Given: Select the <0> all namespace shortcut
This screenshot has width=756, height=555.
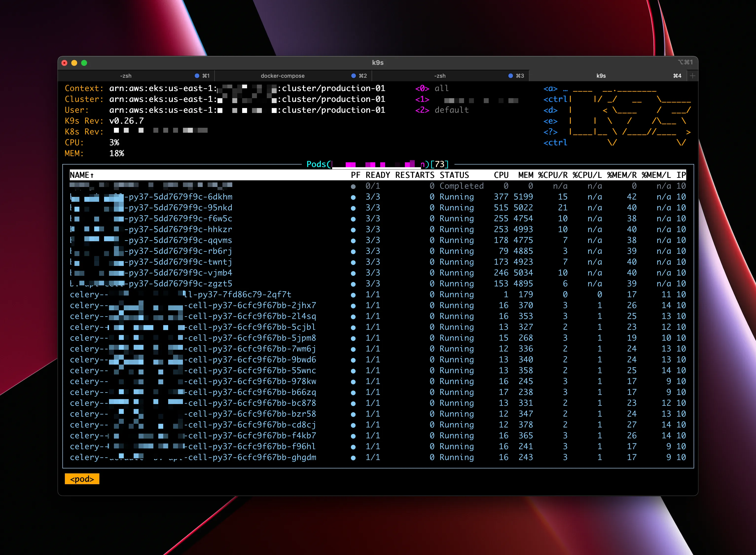Looking at the screenshot, I should click(432, 88).
